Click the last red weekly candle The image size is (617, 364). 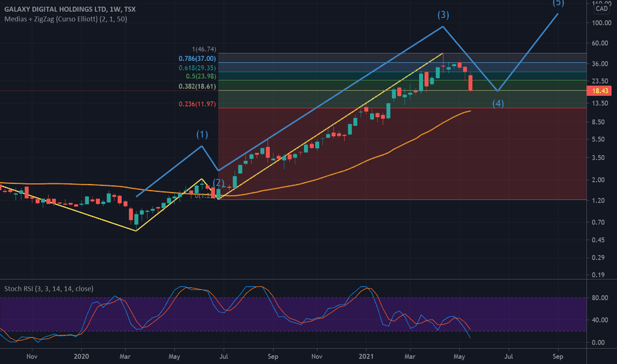pos(471,83)
